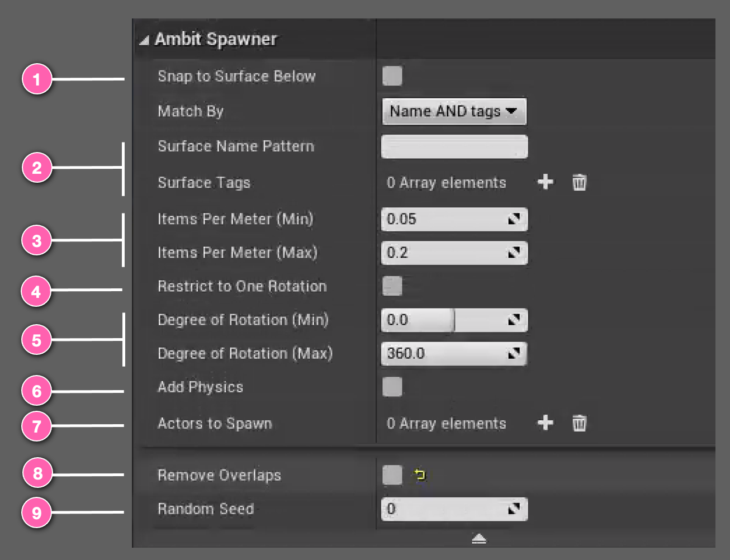The width and height of the screenshot is (730, 560).
Task: Reset Remove Overlaps to default with yellow arrow
Action: click(x=420, y=475)
